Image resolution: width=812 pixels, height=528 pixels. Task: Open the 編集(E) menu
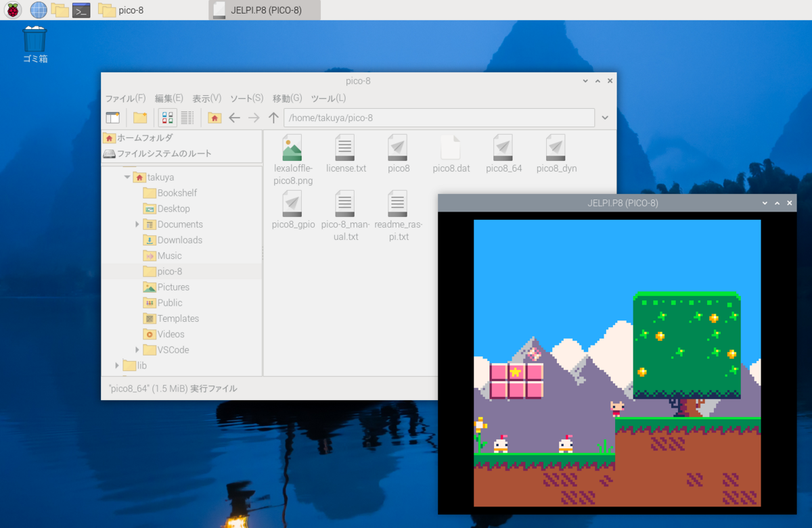168,99
